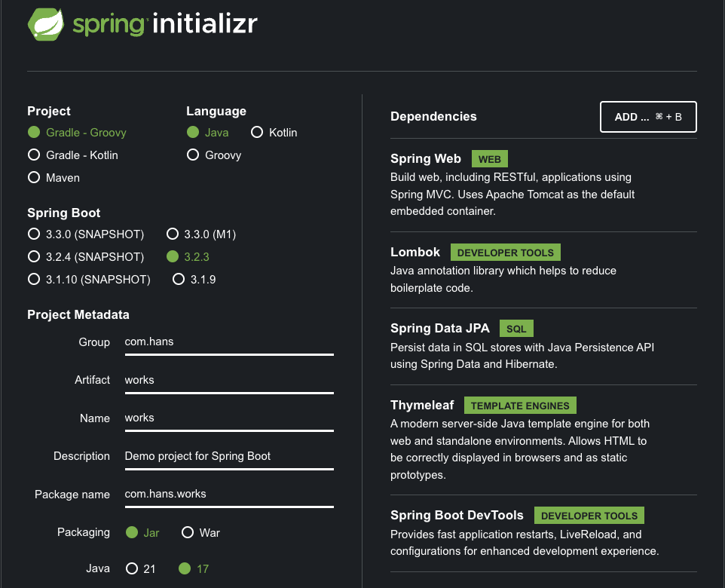Click the WEB category tag

coord(490,158)
